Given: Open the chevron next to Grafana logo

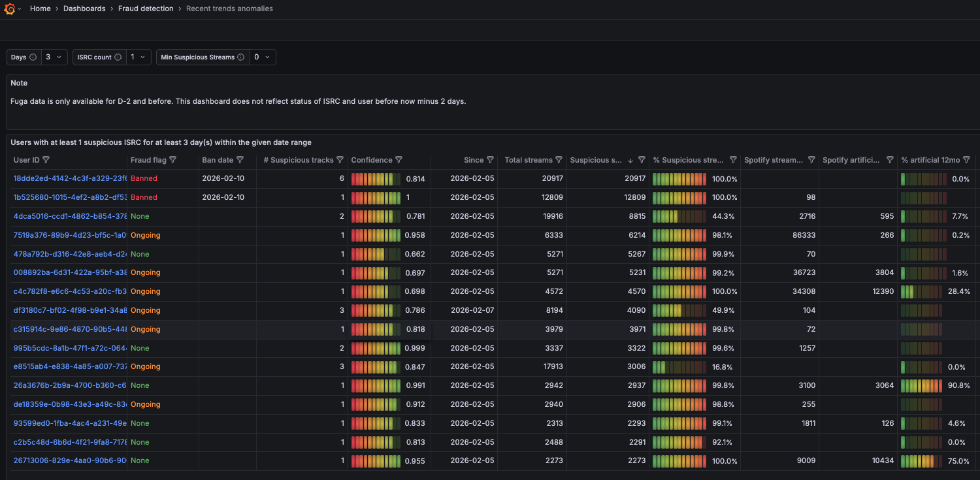Looking at the screenshot, I should [20, 9].
